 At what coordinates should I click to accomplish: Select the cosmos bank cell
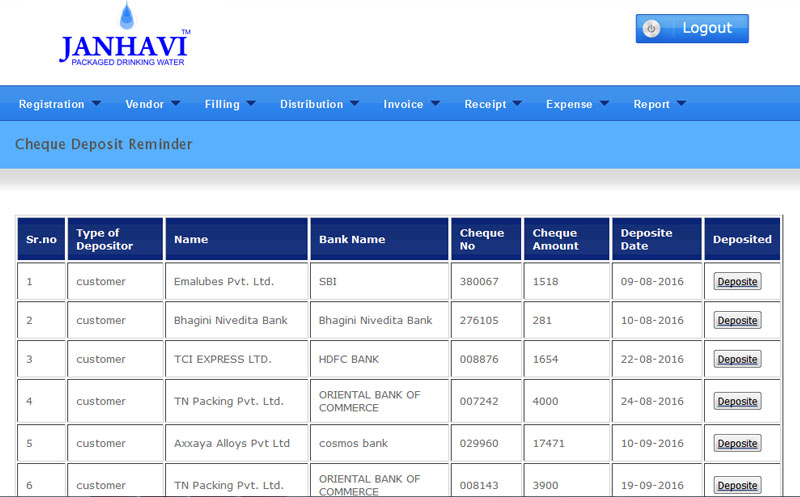point(379,443)
